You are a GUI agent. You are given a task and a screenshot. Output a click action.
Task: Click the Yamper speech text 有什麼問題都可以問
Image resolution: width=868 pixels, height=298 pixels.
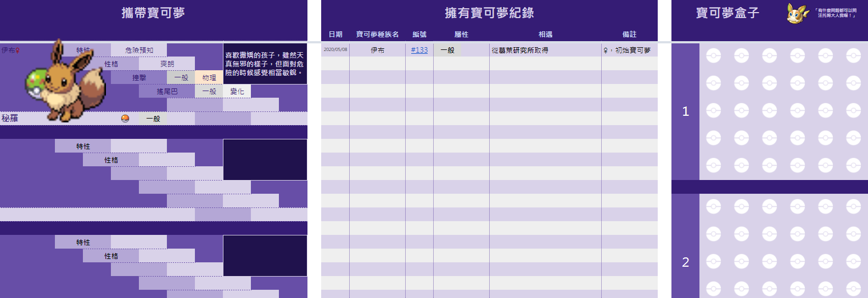pyautogui.click(x=836, y=10)
